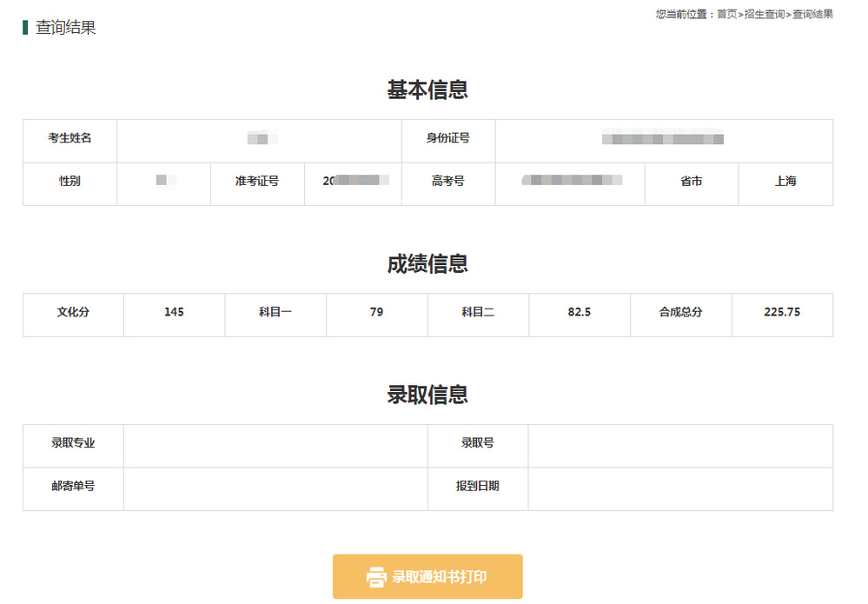Click the printer icon on the print button

click(x=376, y=577)
